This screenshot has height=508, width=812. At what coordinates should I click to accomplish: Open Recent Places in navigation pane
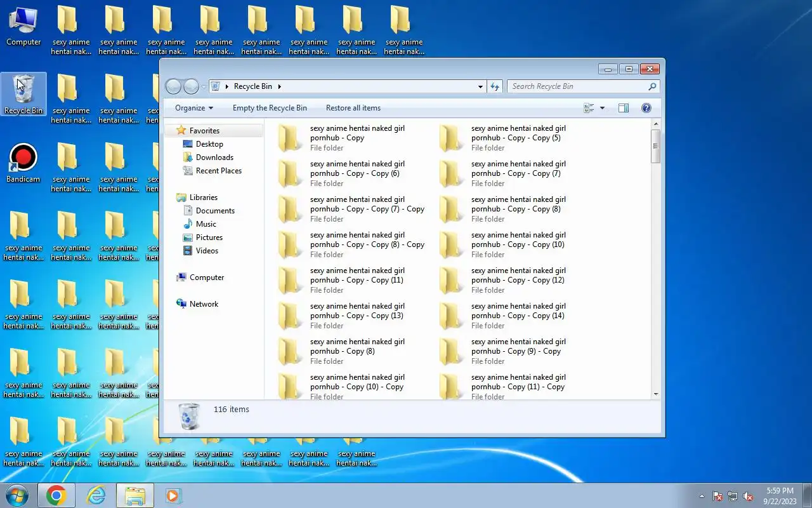pyautogui.click(x=219, y=171)
